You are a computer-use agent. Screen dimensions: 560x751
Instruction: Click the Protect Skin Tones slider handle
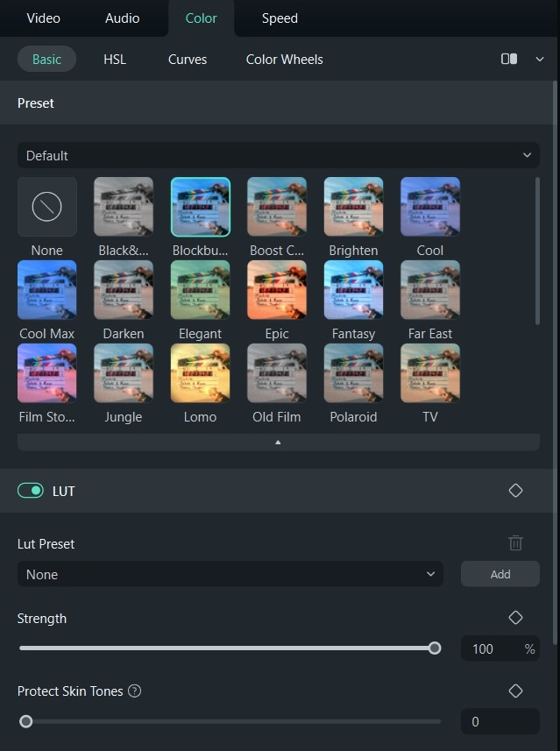pyautogui.click(x=26, y=721)
